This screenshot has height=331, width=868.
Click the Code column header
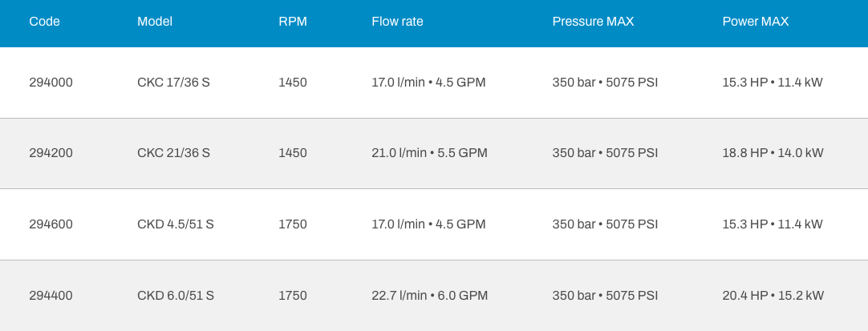tap(44, 22)
